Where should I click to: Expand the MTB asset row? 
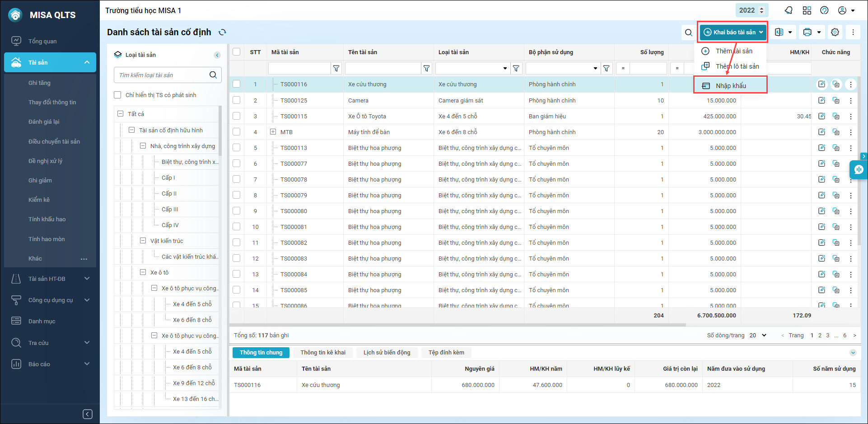[273, 132]
